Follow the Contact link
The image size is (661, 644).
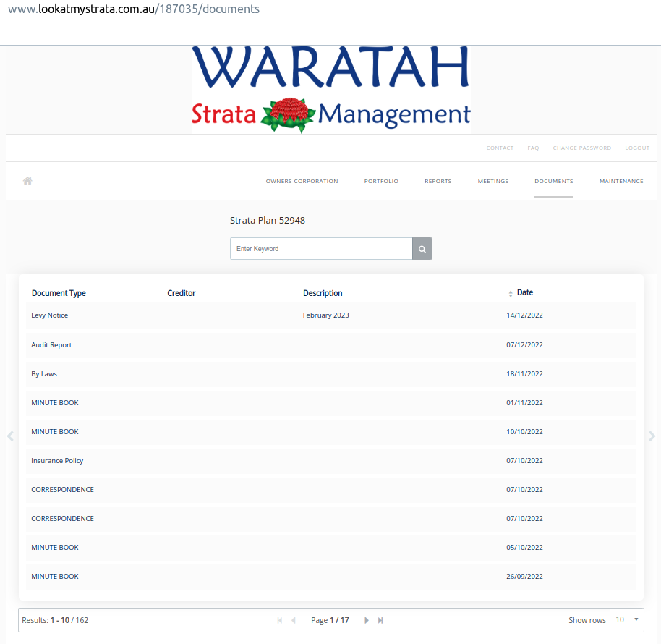click(500, 148)
